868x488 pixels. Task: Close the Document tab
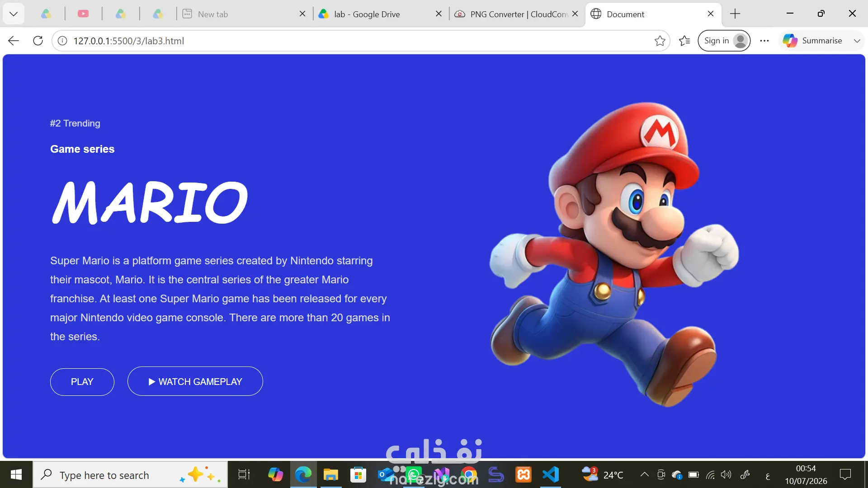pos(711,14)
